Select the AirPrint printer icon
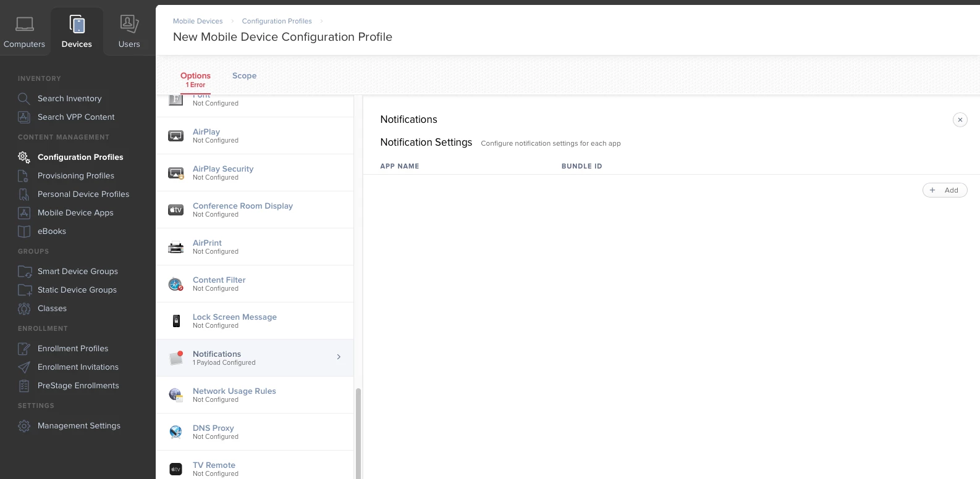The height and width of the screenshot is (479, 980). click(x=176, y=247)
